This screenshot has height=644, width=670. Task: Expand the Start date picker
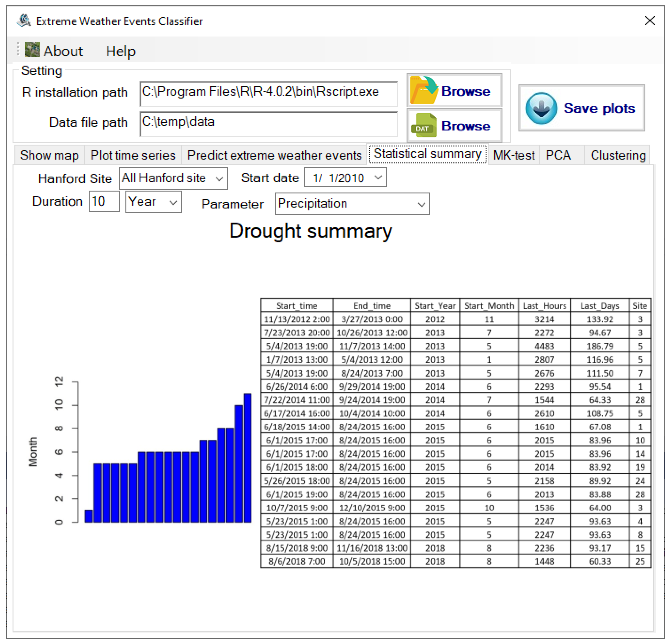pos(378,177)
